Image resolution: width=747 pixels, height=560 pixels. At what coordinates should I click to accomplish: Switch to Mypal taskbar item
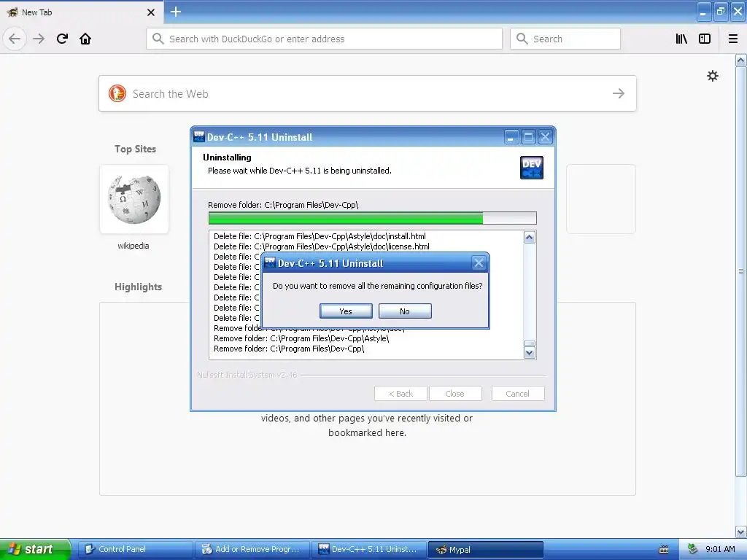(486, 549)
